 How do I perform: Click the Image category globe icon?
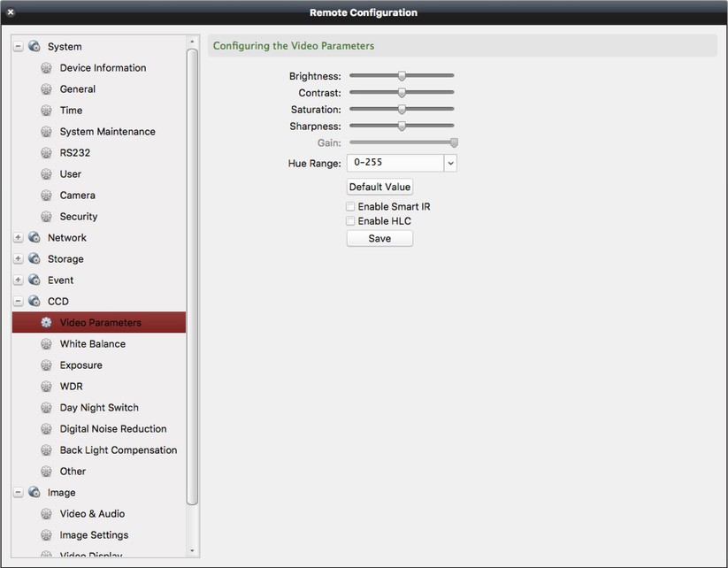tap(34, 492)
